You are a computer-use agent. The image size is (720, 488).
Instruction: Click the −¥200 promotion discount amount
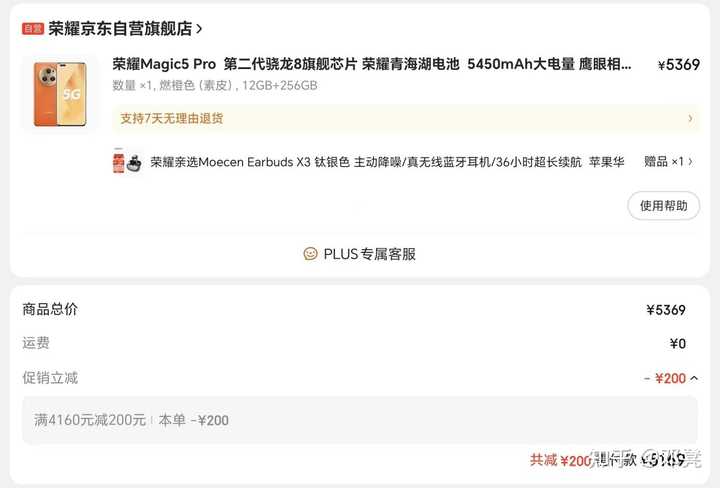click(x=665, y=378)
